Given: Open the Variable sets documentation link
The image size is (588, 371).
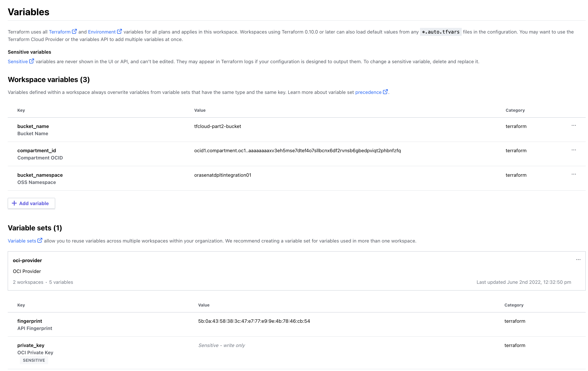Looking at the screenshot, I should [x=22, y=241].
